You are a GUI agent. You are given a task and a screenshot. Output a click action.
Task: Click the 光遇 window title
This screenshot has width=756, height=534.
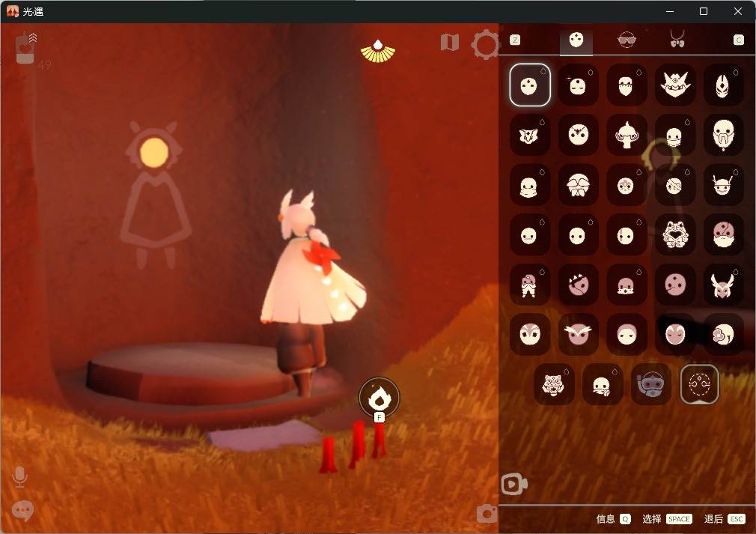click(33, 11)
